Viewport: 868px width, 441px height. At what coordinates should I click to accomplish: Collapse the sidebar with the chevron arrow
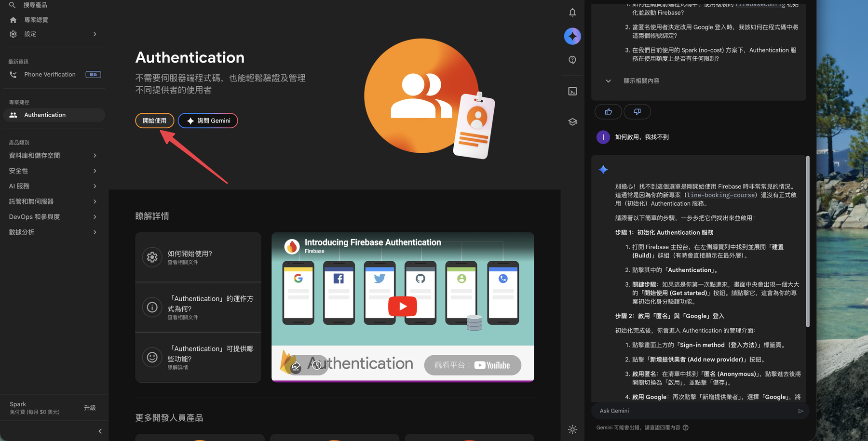coord(100,431)
